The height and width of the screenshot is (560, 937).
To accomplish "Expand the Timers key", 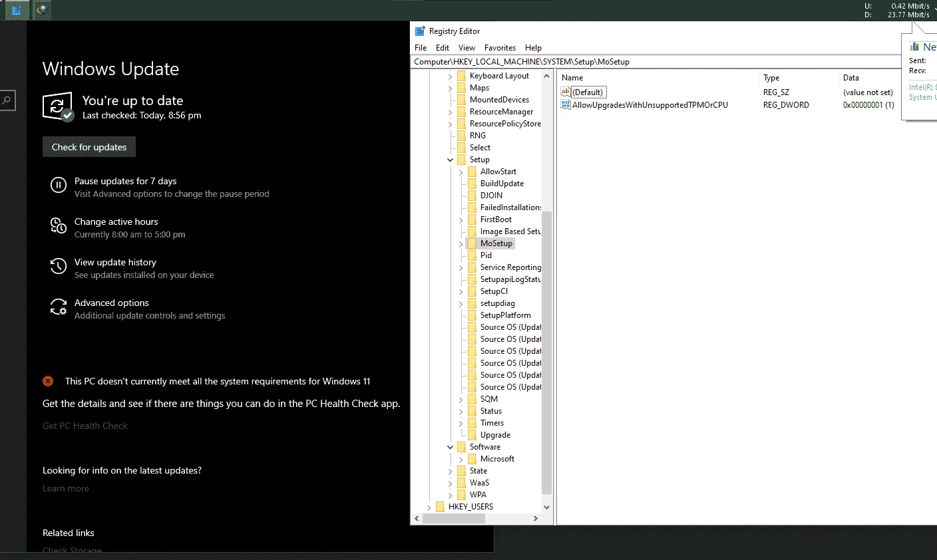I will pos(461,423).
